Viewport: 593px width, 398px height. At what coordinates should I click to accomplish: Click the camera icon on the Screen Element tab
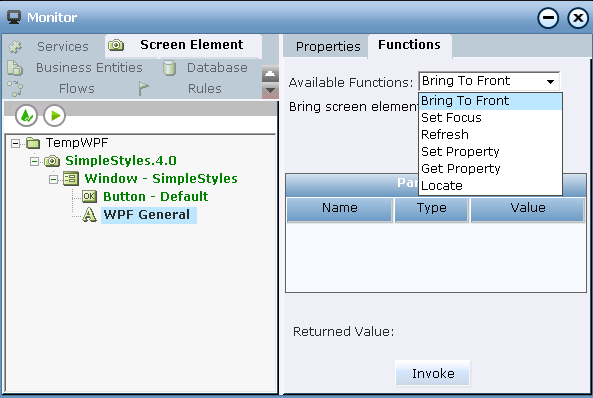(x=116, y=45)
